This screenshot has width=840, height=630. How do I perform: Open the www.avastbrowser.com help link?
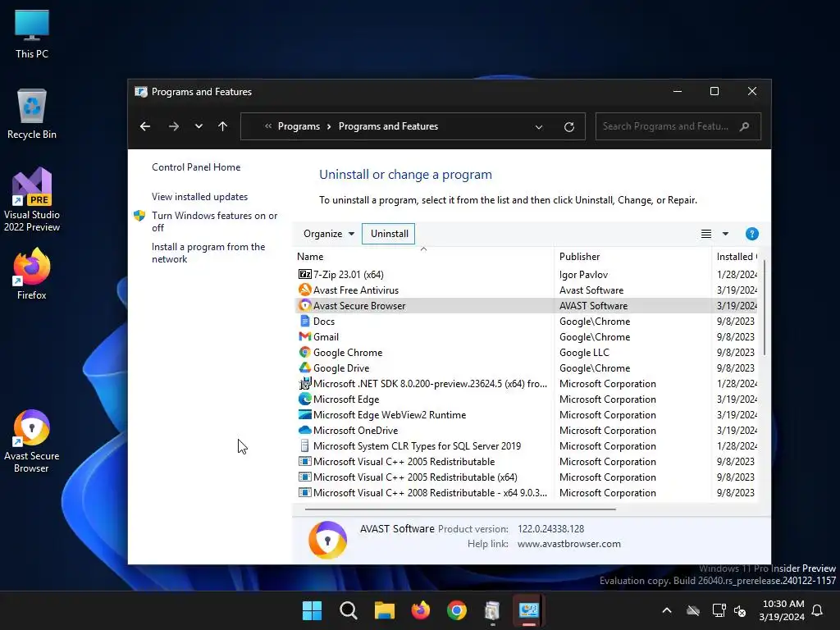tap(569, 544)
